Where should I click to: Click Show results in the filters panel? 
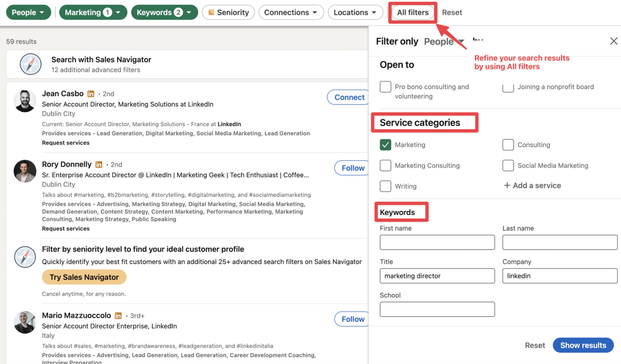[583, 345]
